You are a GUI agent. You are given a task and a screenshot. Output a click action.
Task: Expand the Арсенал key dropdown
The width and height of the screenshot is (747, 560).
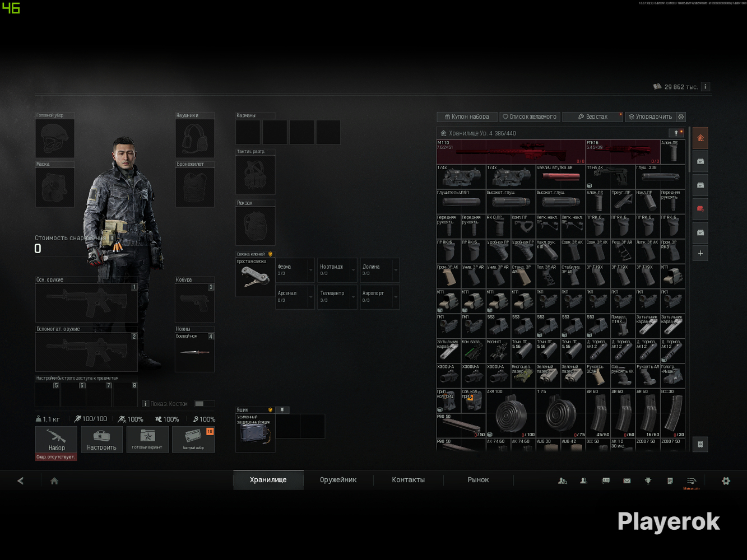click(x=311, y=297)
